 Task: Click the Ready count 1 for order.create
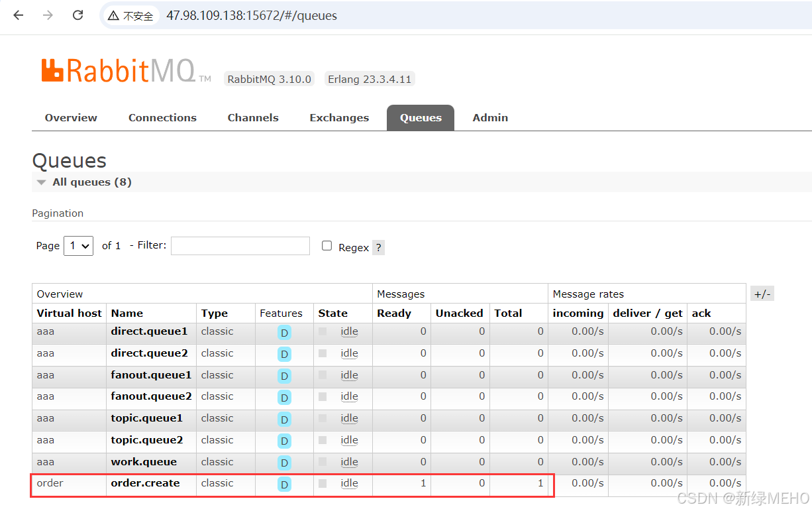423,483
